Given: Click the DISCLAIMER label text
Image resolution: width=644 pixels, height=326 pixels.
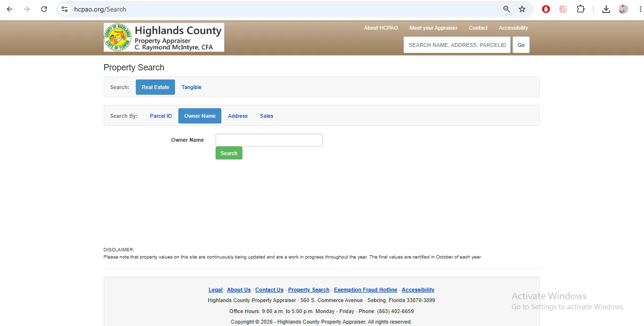Looking at the screenshot, I should (x=119, y=249).
